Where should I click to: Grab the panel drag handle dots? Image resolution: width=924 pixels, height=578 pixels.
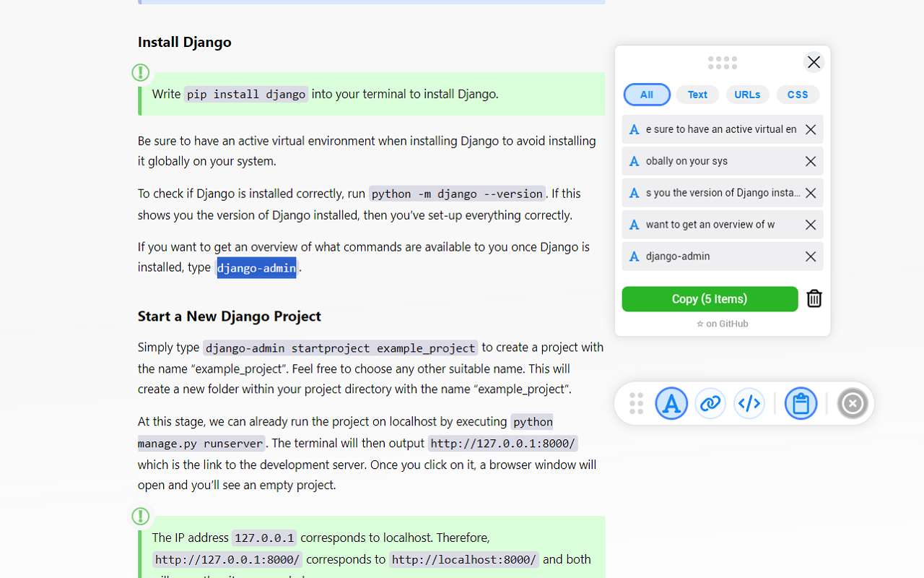[723, 63]
